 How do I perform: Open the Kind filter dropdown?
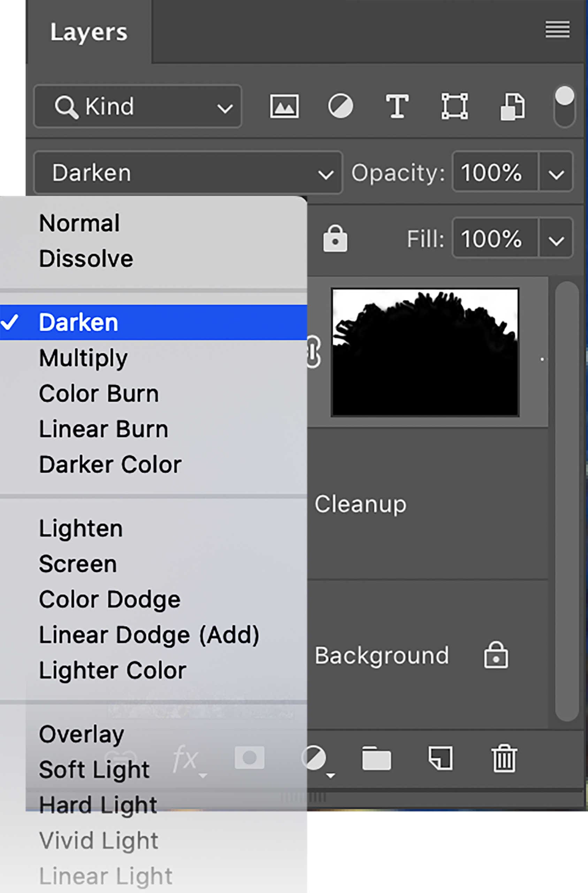coord(138,106)
